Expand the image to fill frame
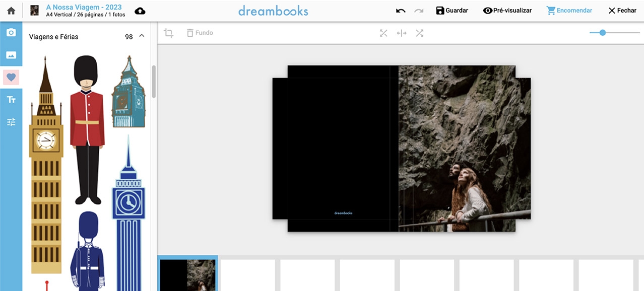Image resolution: width=644 pixels, height=291 pixels. click(419, 33)
